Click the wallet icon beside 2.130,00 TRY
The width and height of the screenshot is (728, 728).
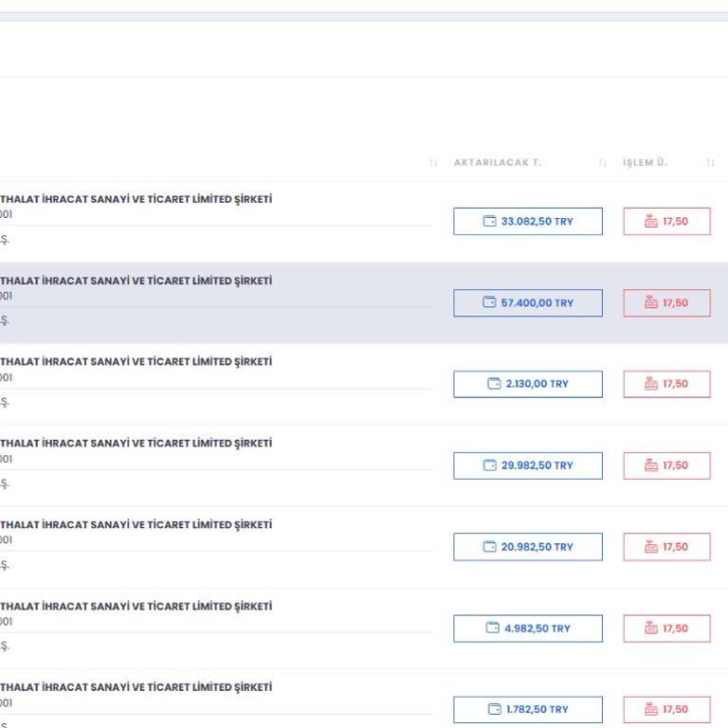(x=494, y=384)
